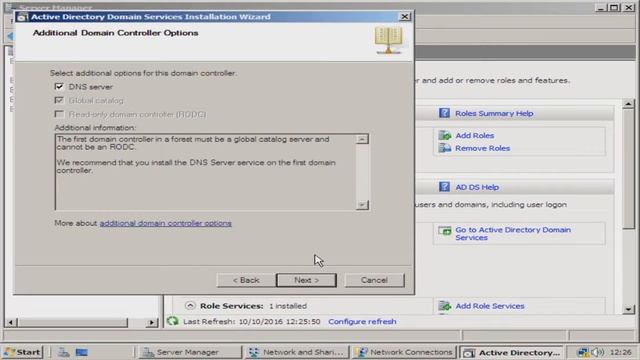
Task: Open the Start menu
Action: 22,352
